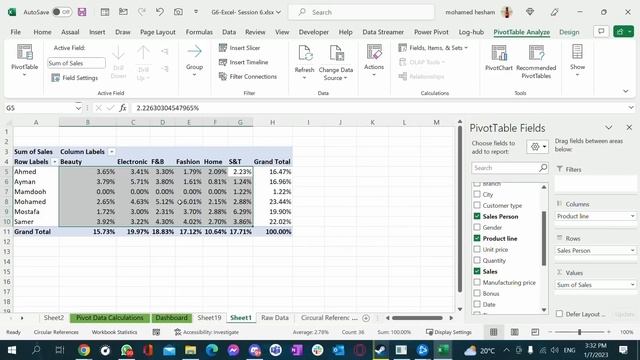Enable Defer Layout Update checkbox
This screenshot has height=360, width=640.
pos(559,314)
